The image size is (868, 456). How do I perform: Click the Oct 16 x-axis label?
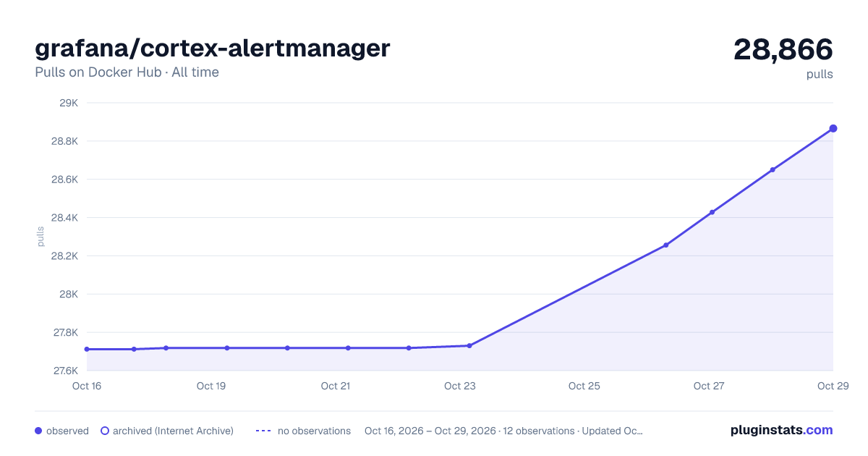87,386
